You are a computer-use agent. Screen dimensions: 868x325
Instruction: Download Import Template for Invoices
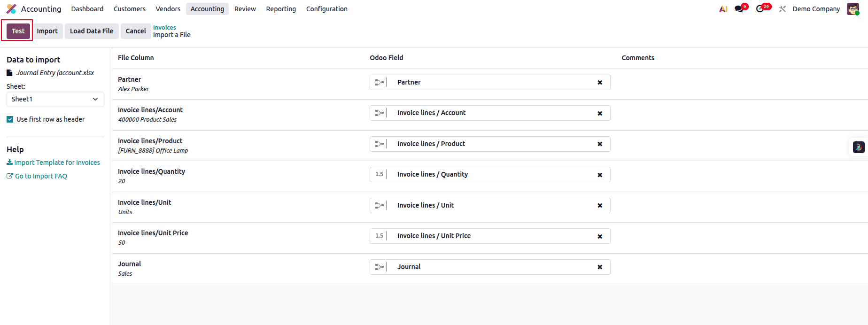pyautogui.click(x=54, y=162)
